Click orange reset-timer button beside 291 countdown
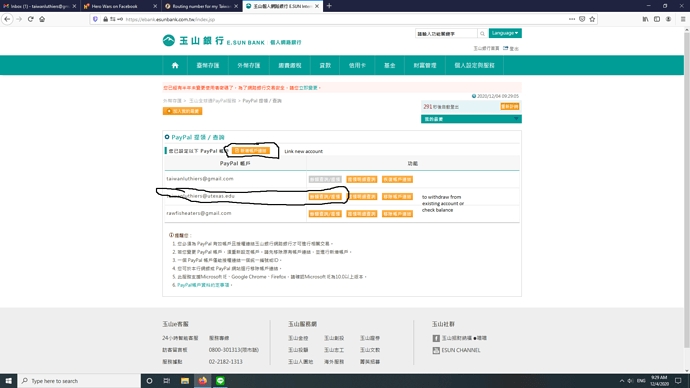Image resolution: width=690 pixels, height=388 pixels. [x=510, y=106]
